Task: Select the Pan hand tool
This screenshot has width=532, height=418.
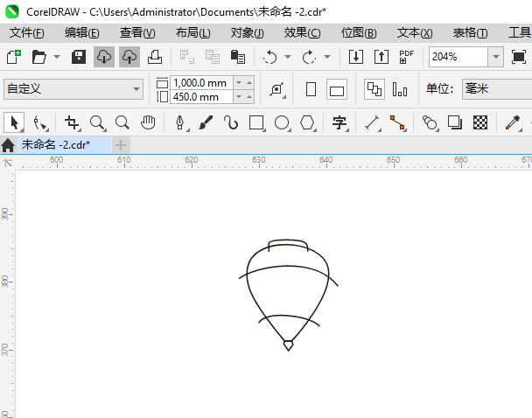Action: 148,122
